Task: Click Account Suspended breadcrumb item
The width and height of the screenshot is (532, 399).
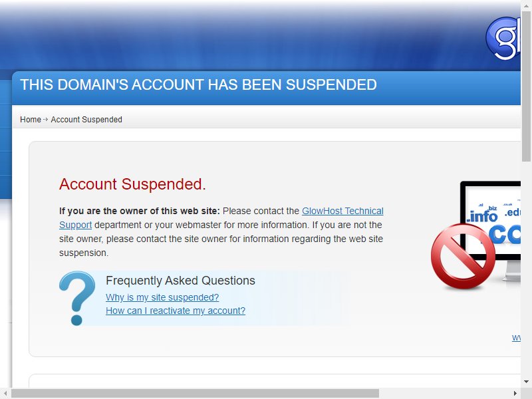Action: pos(86,120)
